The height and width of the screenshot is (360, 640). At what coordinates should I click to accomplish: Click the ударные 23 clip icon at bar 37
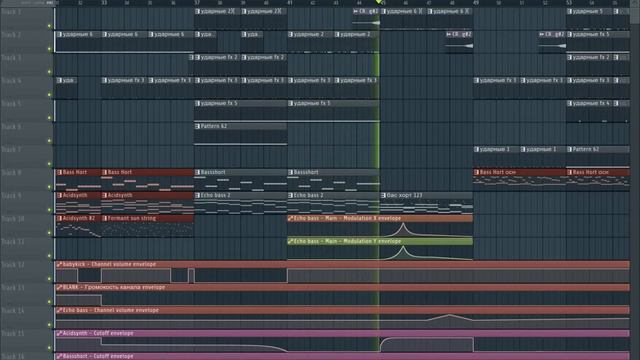[x=198, y=11]
